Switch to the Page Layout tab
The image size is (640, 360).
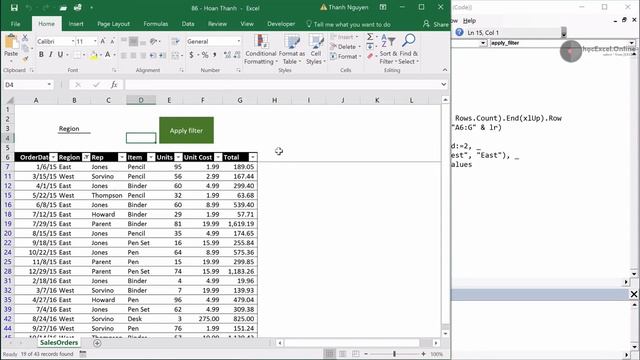[x=113, y=24]
